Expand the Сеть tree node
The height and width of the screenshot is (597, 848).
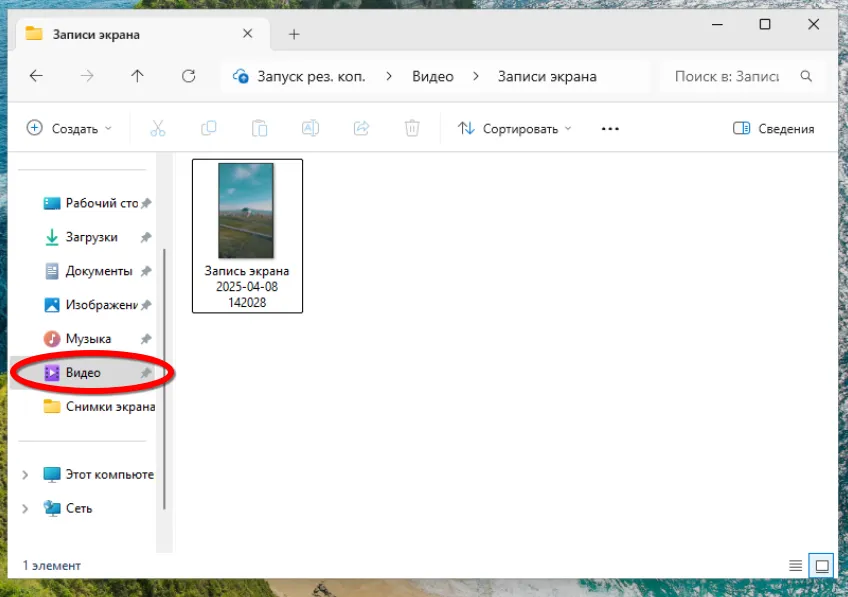coord(26,509)
